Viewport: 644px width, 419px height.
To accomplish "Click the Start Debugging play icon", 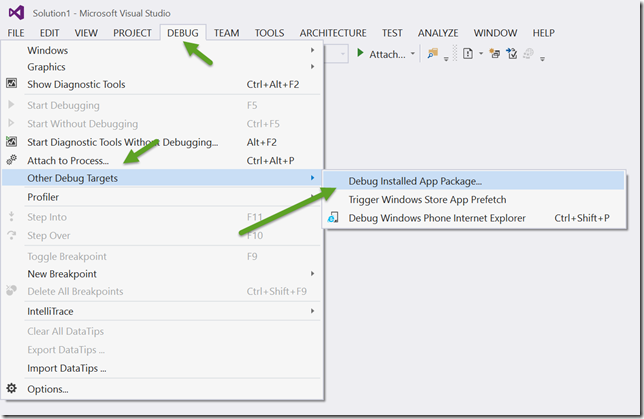I will pyautogui.click(x=12, y=105).
